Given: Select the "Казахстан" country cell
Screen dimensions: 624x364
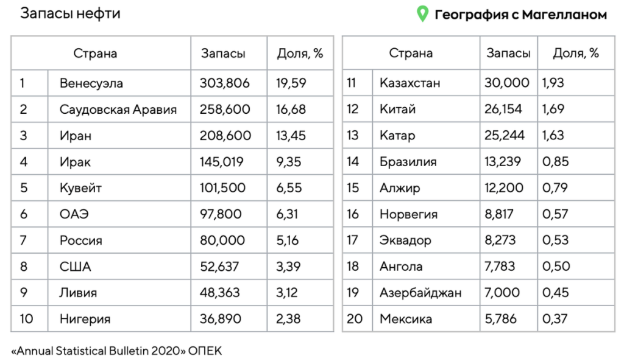Looking at the screenshot, I should coord(409,83).
